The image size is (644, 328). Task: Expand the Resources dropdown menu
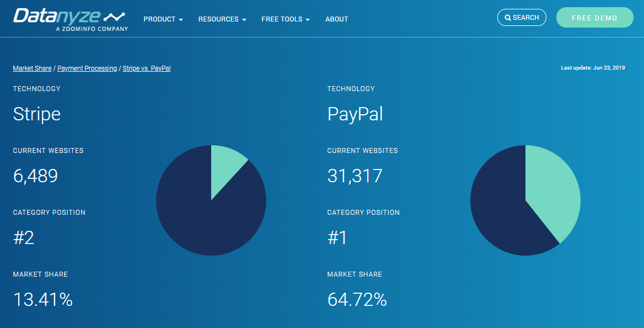[222, 19]
